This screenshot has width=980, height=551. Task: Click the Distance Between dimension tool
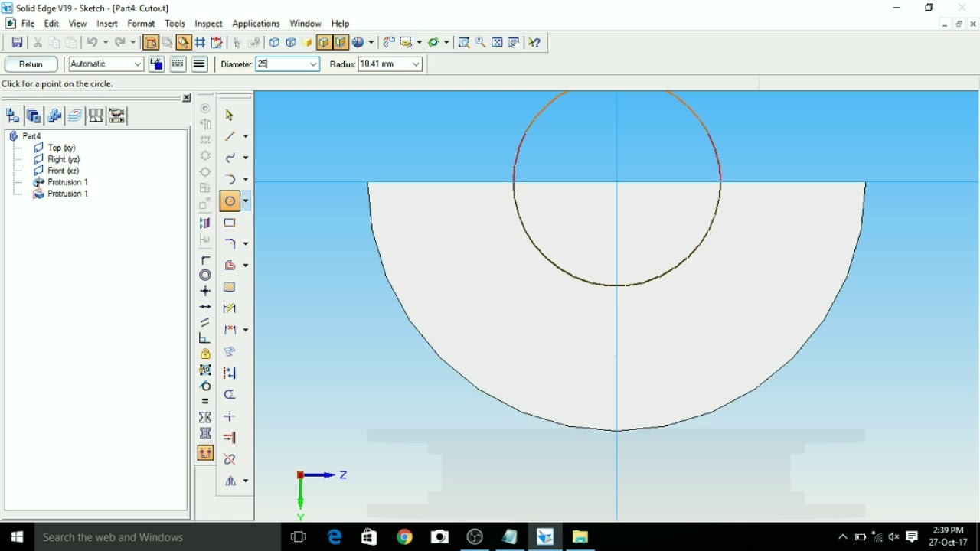point(230,330)
